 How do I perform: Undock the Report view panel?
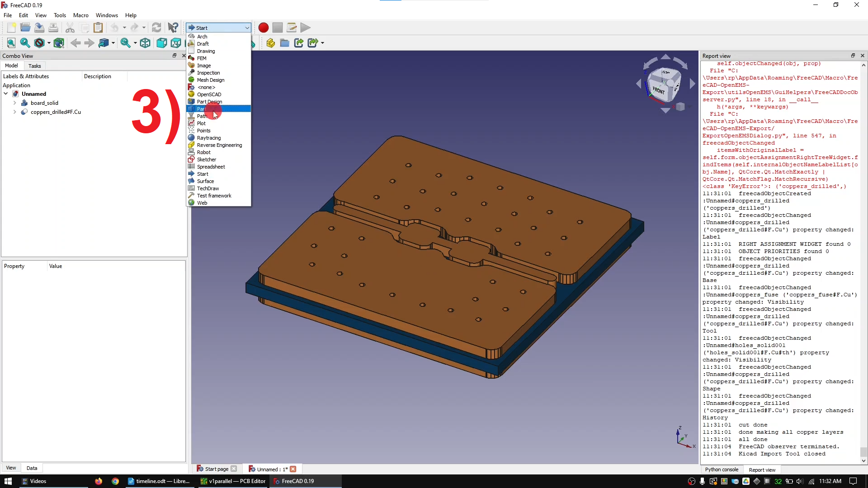tap(853, 56)
